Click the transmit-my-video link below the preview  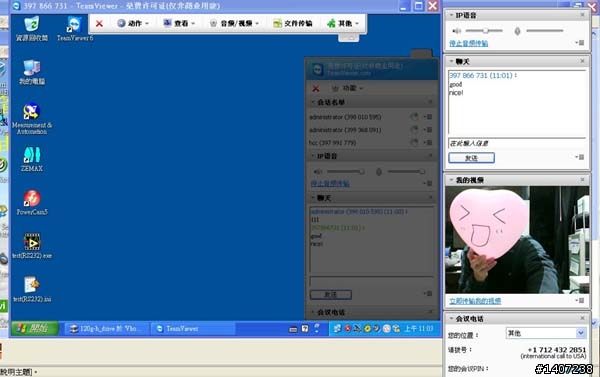[x=475, y=301]
